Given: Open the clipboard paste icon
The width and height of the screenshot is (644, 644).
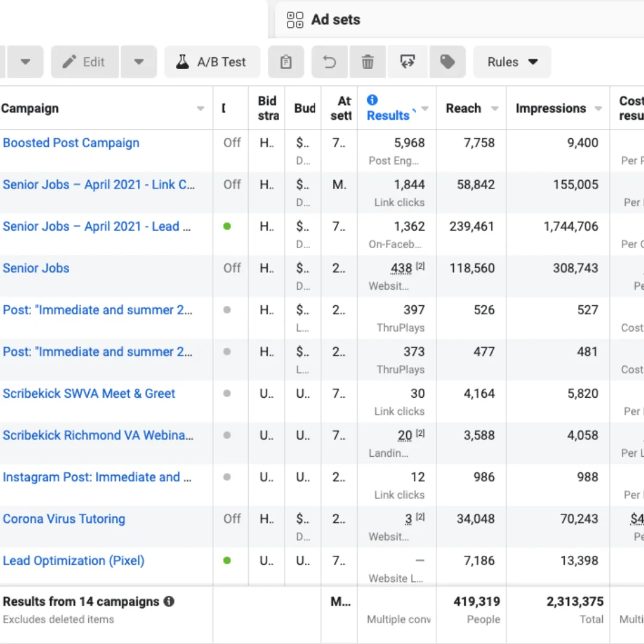Looking at the screenshot, I should tap(286, 61).
